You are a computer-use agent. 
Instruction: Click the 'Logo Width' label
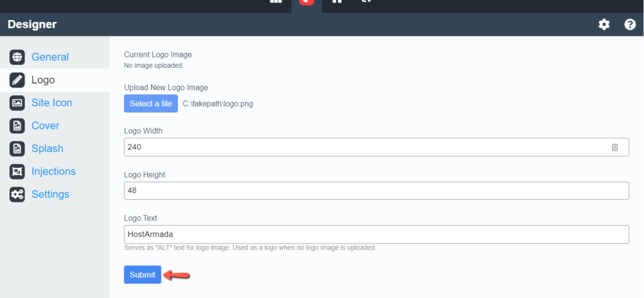(143, 131)
